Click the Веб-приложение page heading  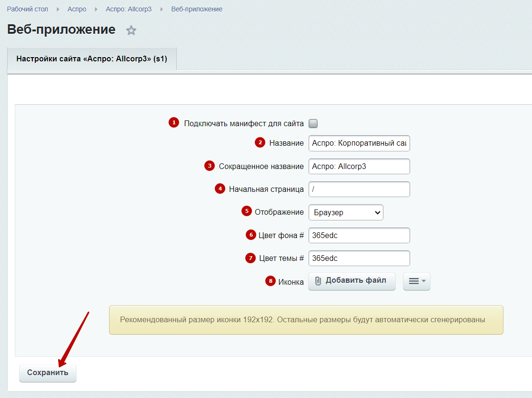tap(61, 30)
